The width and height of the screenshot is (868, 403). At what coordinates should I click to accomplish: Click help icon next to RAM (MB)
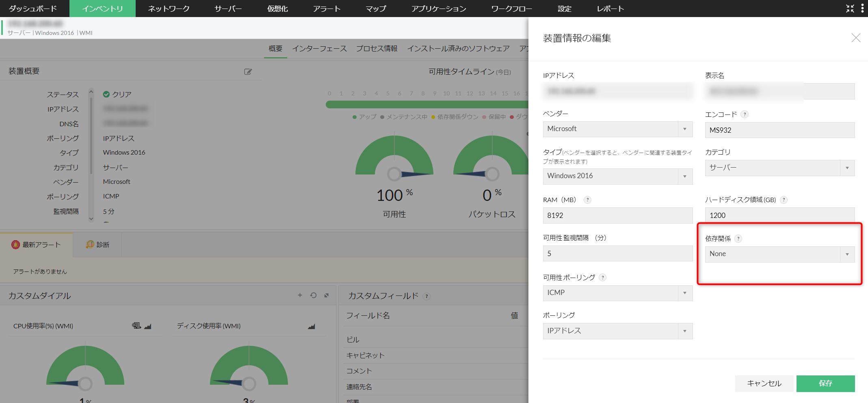pos(587,200)
